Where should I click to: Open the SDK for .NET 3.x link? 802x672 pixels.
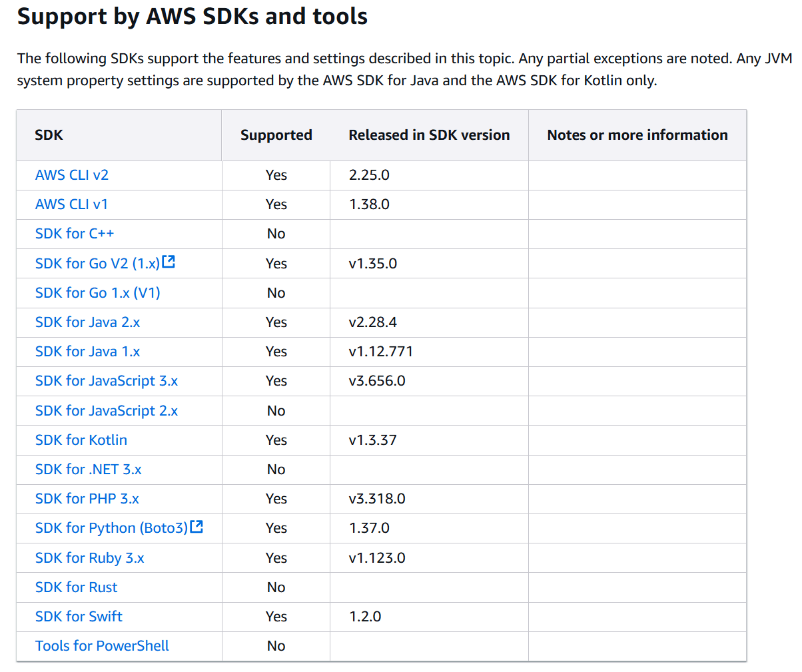[x=89, y=470]
